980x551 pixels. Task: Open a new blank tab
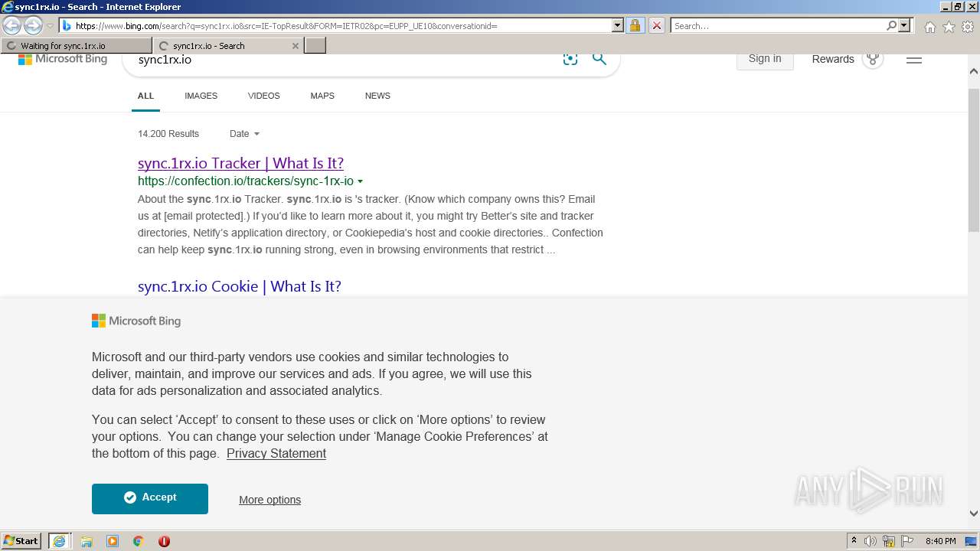(315, 46)
